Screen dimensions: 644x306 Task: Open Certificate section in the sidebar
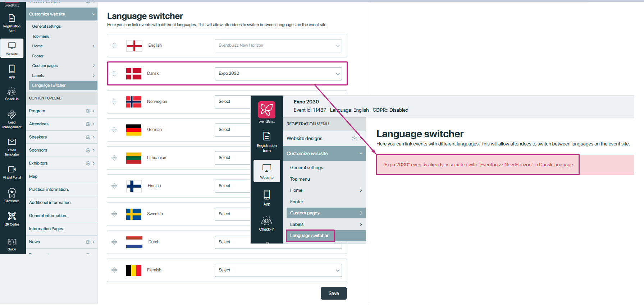(12, 195)
